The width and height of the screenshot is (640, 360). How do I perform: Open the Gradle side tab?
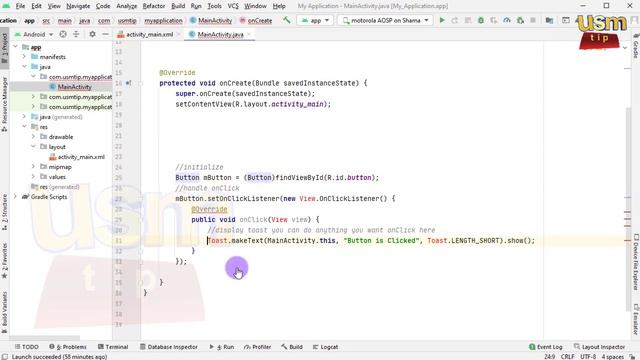[636, 46]
